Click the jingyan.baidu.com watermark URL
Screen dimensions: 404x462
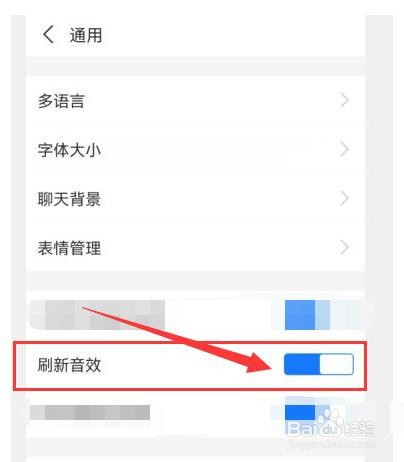pos(331,444)
